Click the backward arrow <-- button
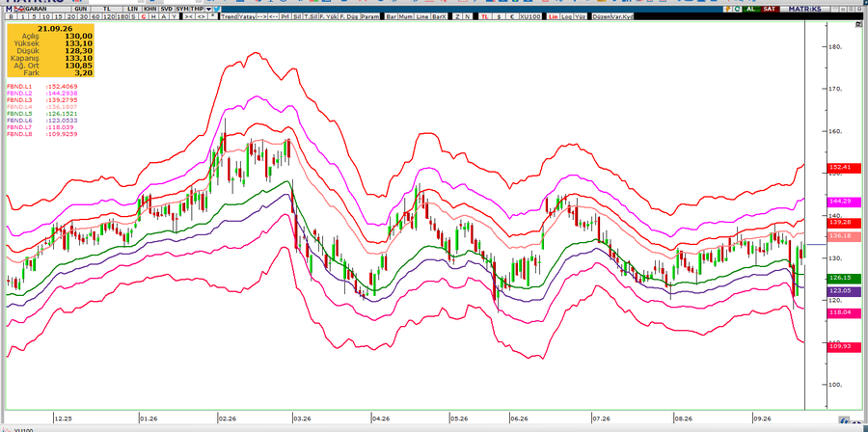The height and width of the screenshot is (432, 868). [x=274, y=16]
